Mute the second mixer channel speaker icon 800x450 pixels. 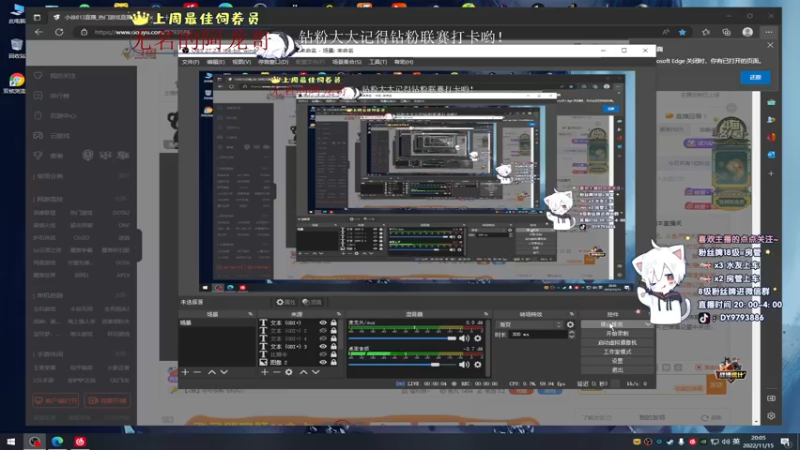(x=464, y=364)
